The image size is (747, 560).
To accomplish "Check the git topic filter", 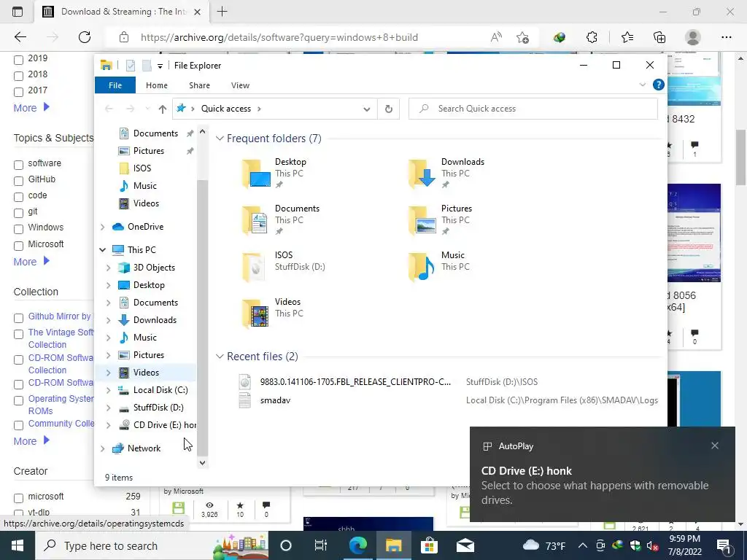I will [x=18, y=213].
